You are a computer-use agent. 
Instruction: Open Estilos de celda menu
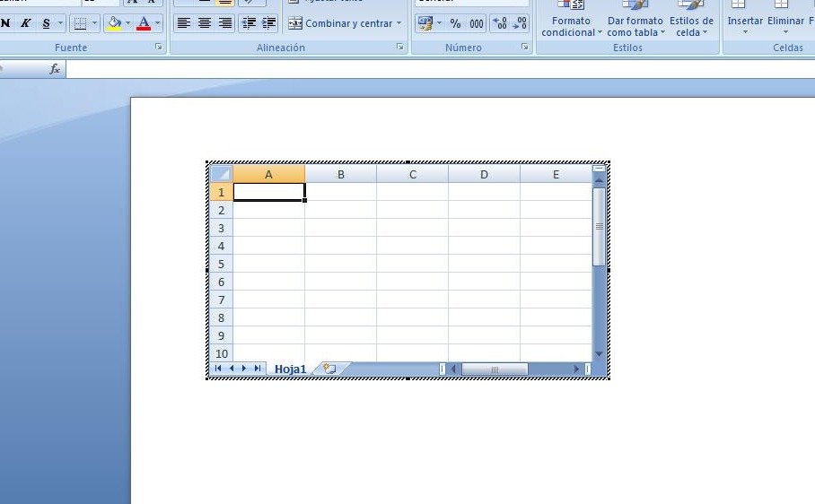click(691, 18)
